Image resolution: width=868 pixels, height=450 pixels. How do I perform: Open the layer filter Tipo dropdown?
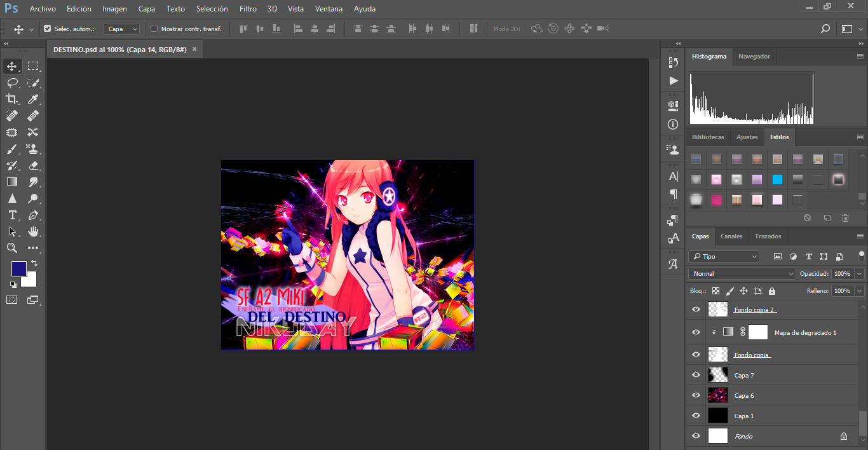pos(724,257)
